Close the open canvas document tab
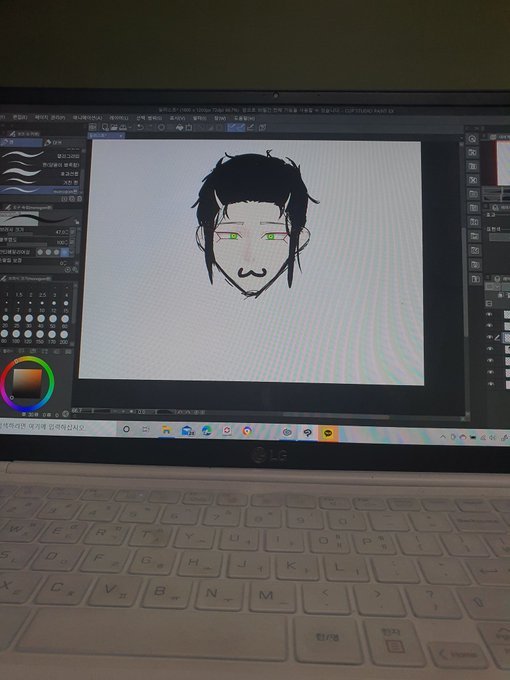 (x=121, y=135)
